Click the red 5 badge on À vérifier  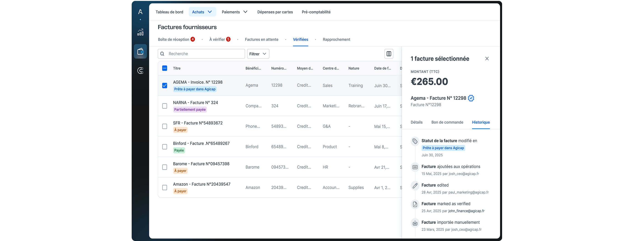click(x=228, y=39)
